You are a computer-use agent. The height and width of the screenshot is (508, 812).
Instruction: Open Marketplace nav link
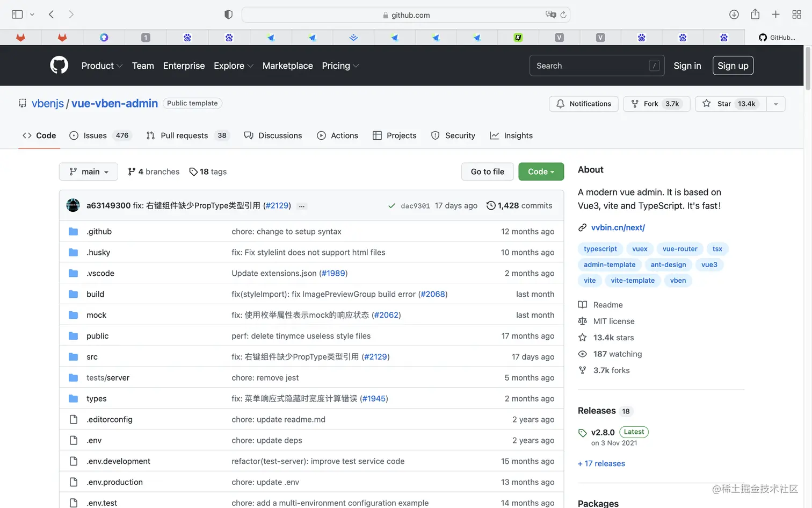(x=287, y=66)
